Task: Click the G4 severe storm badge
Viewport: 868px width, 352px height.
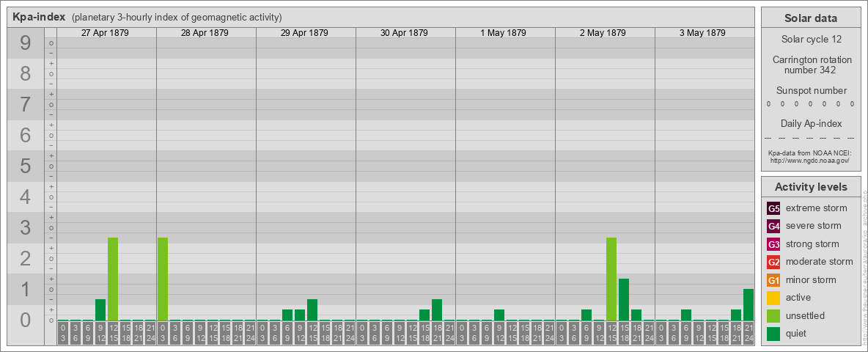Action: pyautogui.click(x=774, y=227)
